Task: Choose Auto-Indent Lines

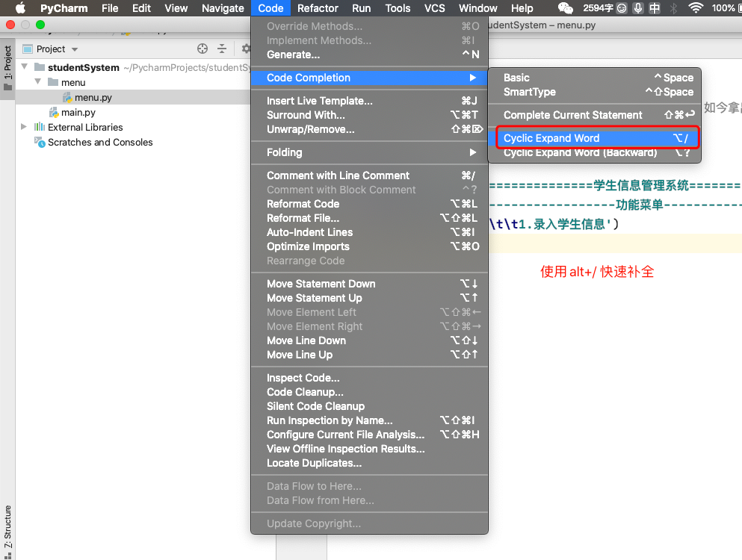Action: [369, 232]
